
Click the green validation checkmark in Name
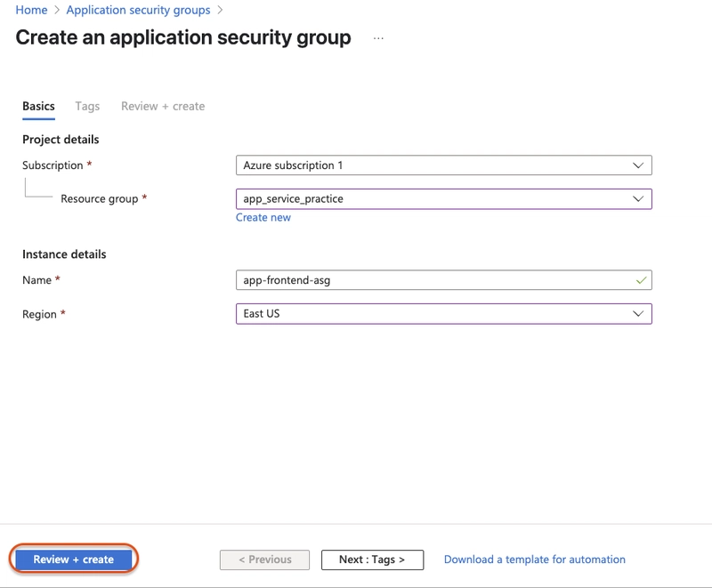click(x=641, y=280)
